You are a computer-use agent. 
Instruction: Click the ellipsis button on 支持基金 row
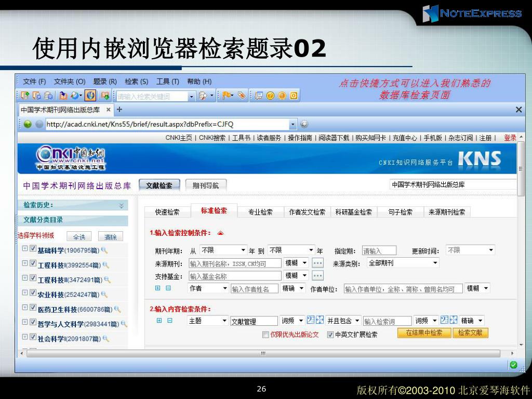point(317,275)
